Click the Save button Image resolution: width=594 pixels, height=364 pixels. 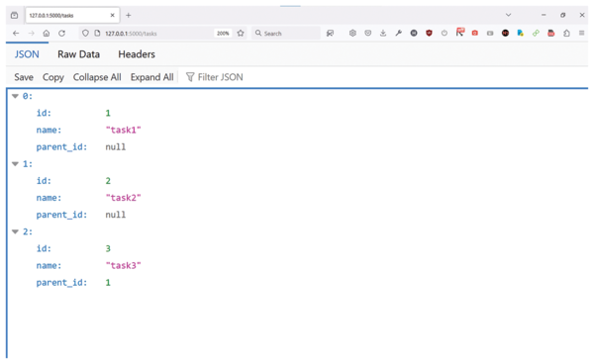point(24,77)
